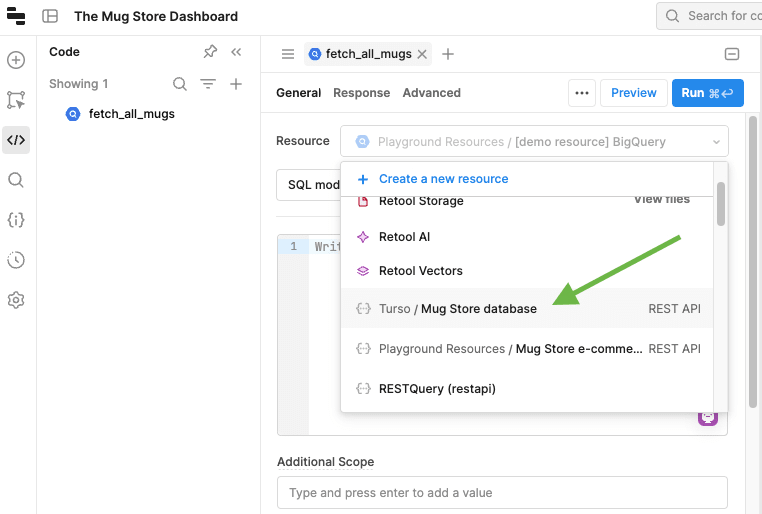762x514 pixels.
Task: Click the Preview button
Action: tap(633, 93)
